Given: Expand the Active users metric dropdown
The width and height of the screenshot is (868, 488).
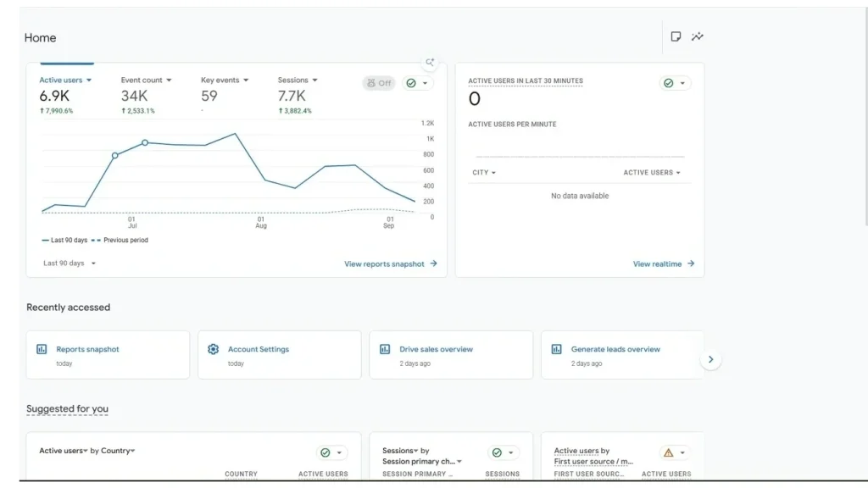Looking at the screenshot, I should 65,80.
